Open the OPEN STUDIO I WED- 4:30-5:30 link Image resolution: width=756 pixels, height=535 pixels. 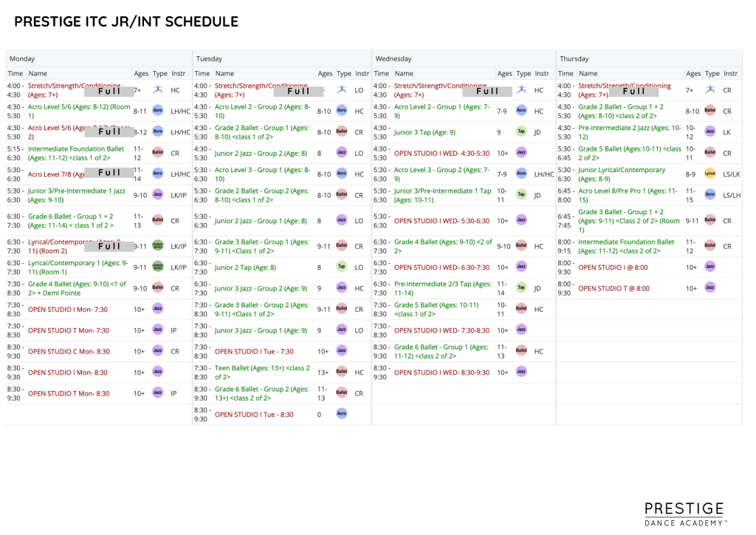click(441, 153)
